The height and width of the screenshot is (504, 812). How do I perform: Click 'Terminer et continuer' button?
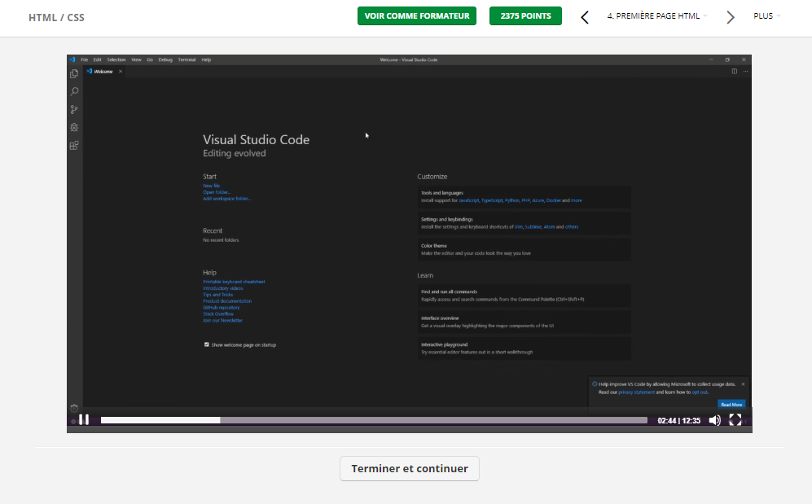(x=410, y=468)
